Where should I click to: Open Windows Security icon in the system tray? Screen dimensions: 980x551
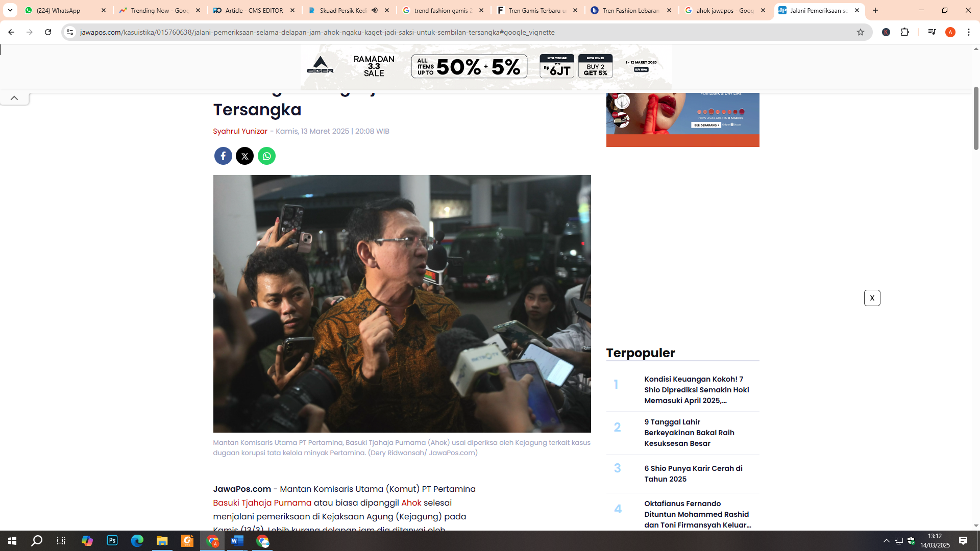[911, 541]
